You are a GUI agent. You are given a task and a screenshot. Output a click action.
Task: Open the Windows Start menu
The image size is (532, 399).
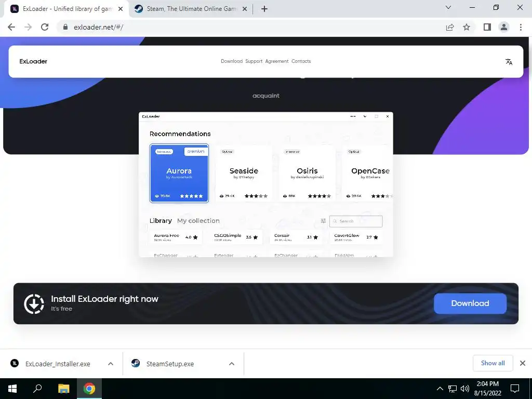tap(12, 389)
